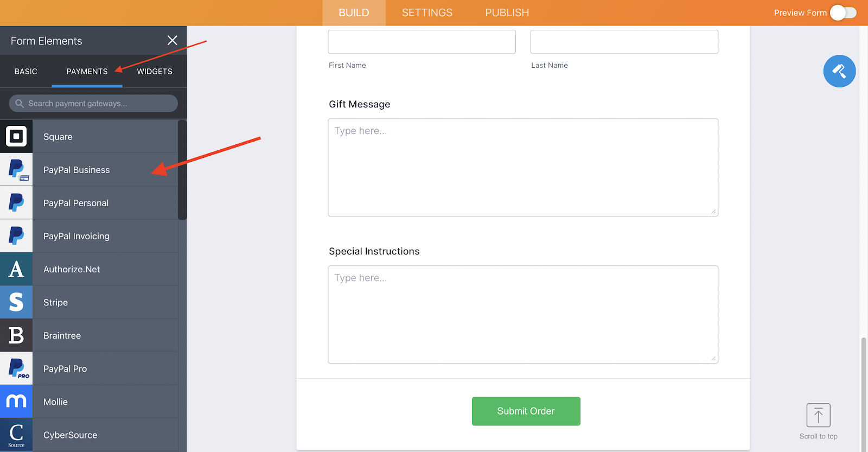Click the First Name sublabel

click(x=347, y=65)
